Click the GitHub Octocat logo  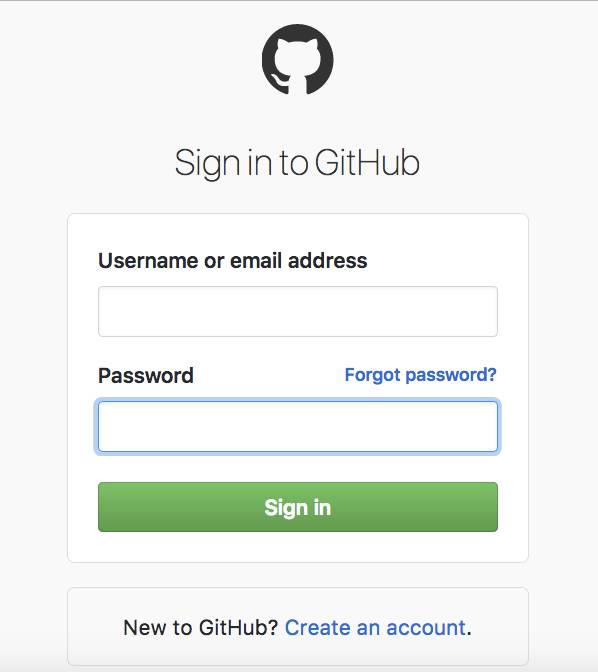tap(297, 60)
